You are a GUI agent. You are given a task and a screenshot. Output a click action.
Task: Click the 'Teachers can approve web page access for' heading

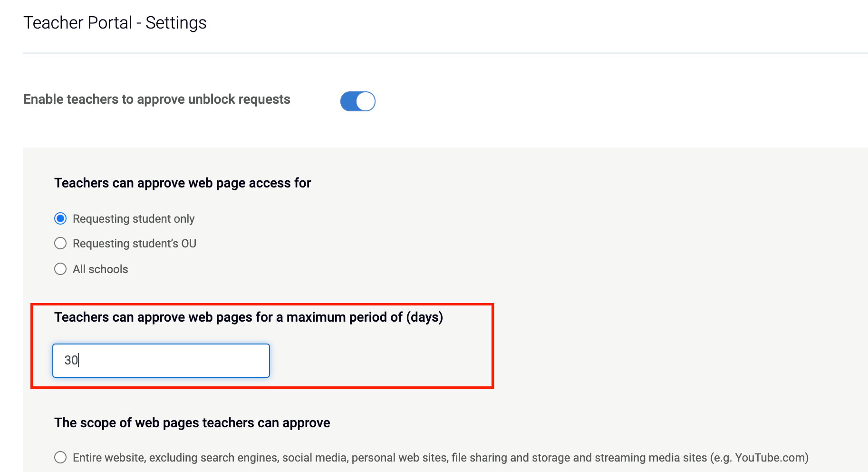[x=183, y=183]
